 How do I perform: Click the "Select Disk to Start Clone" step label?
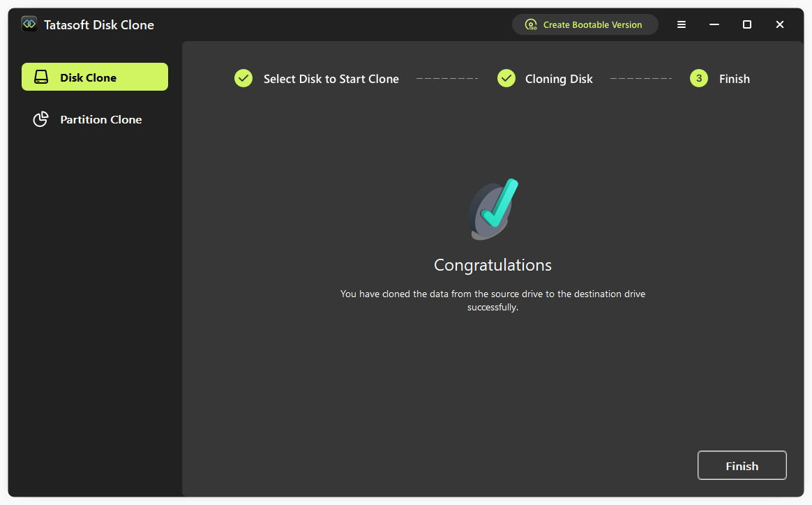331,79
